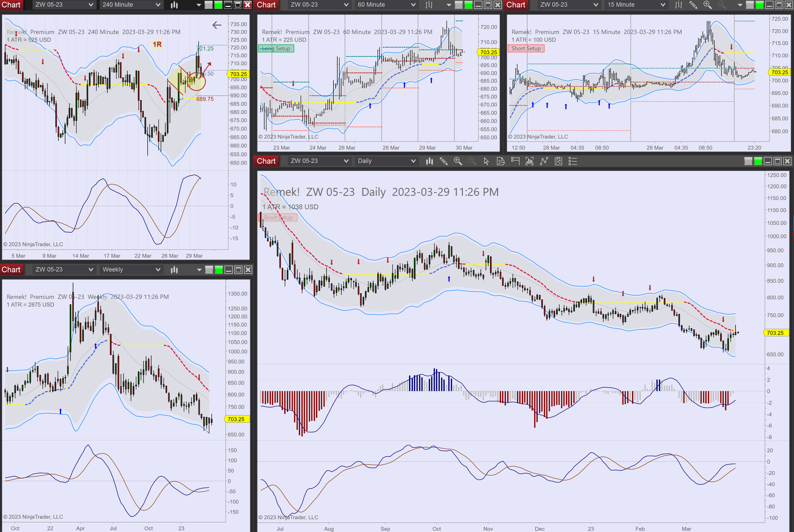794x532 pixels.
Task: Open bar type icon in Daily chart toolbar
Action: tap(429, 161)
